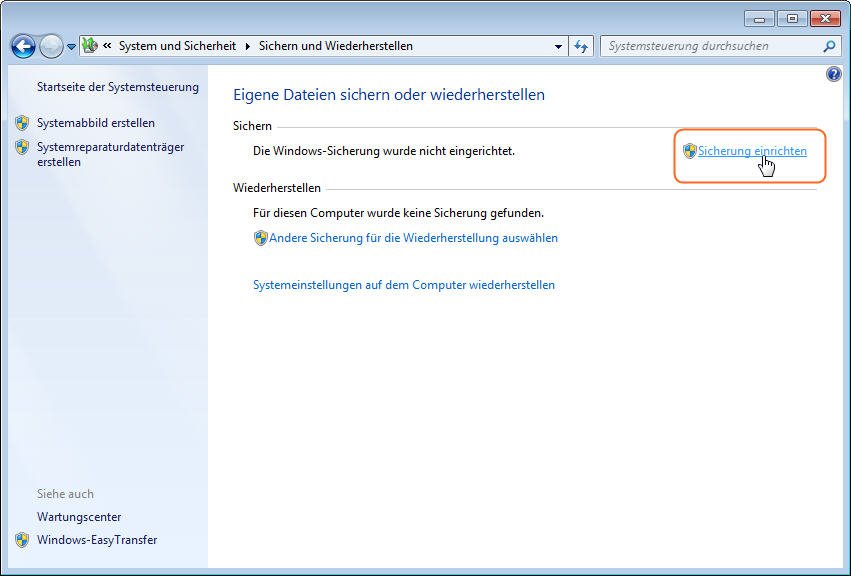Launch Windows-EasyTransfer link
The image size is (851, 576).
coord(97,540)
